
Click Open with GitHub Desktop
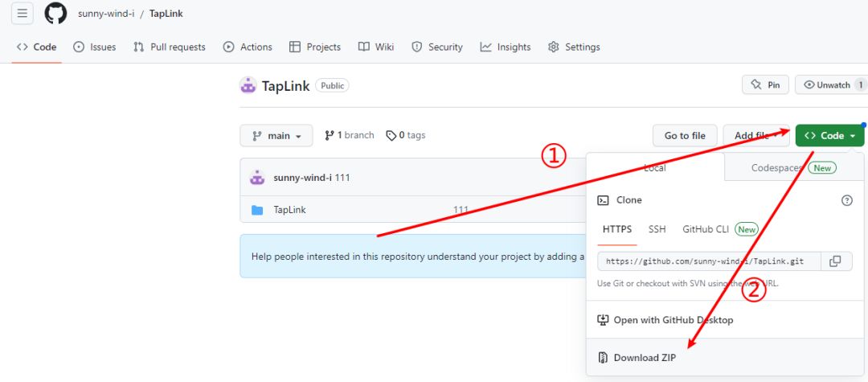(x=725, y=320)
